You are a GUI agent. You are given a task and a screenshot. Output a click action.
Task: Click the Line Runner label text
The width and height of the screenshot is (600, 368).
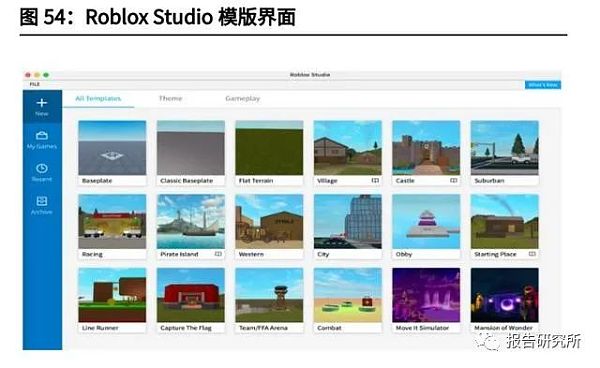[100, 328]
